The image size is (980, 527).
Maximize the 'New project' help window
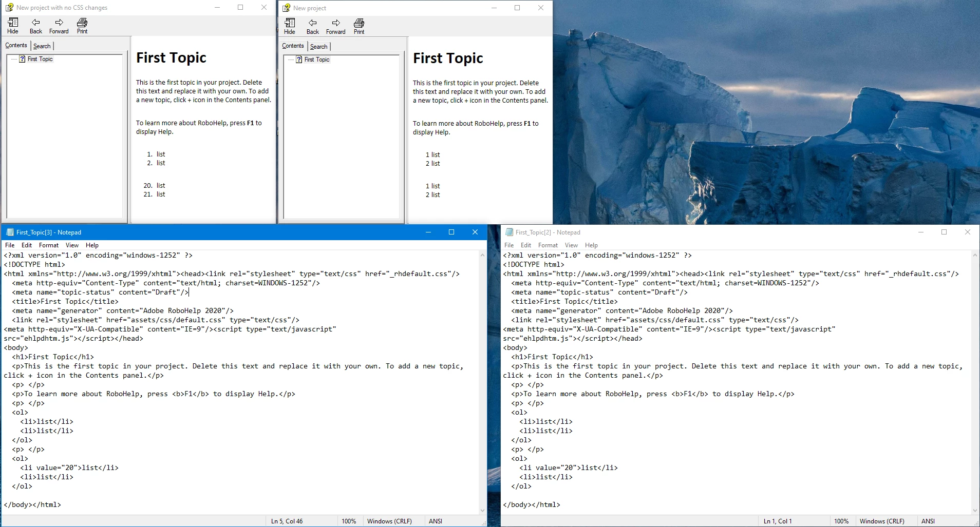click(x=517, y=8)
